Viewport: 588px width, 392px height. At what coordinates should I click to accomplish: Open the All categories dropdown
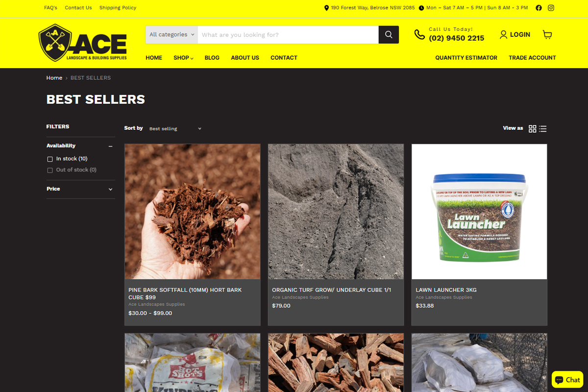tap(171, 35)
